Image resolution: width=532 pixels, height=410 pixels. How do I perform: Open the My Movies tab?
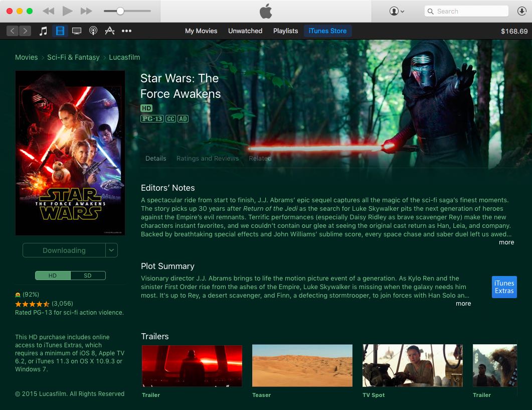point(201,31)
